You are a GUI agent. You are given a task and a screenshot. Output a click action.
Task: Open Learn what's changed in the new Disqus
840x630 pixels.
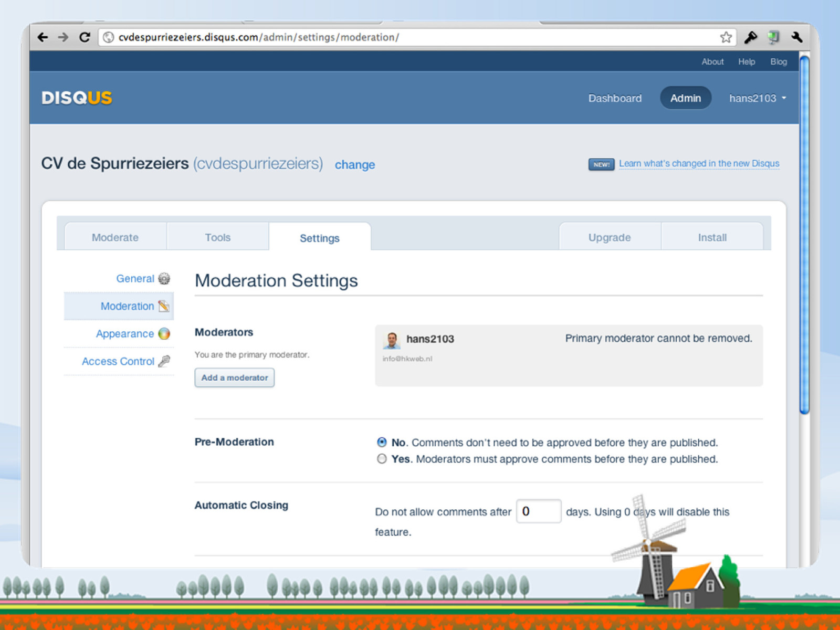699,163
